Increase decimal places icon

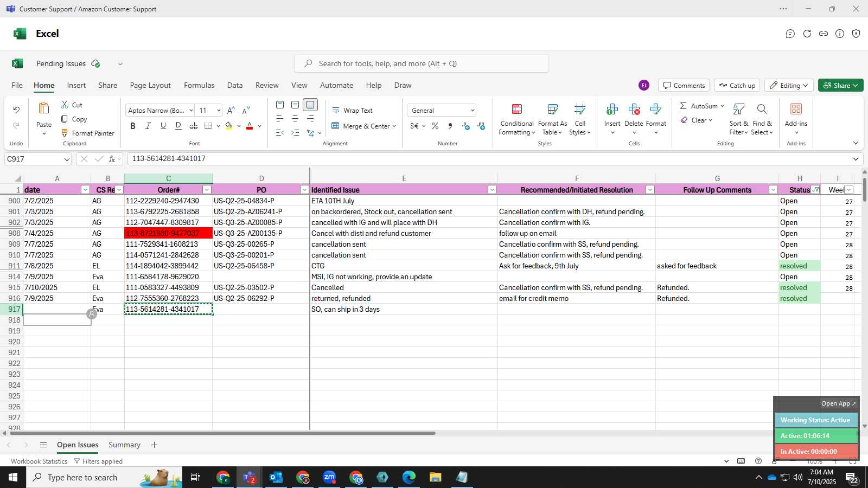click(465, 126)
